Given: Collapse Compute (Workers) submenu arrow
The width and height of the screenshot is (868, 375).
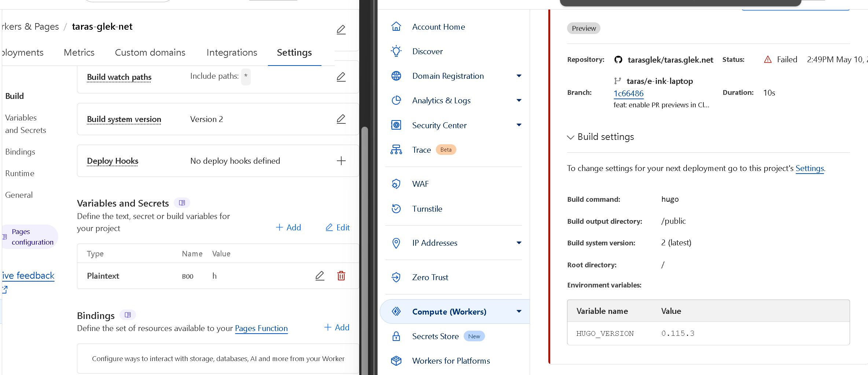Looking at the screenshot, I should coord(519,311).
